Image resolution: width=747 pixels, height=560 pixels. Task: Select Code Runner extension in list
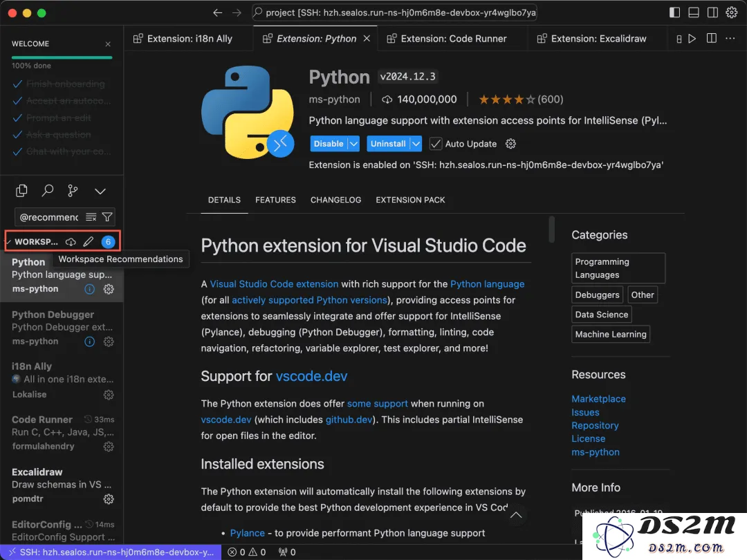62,433
